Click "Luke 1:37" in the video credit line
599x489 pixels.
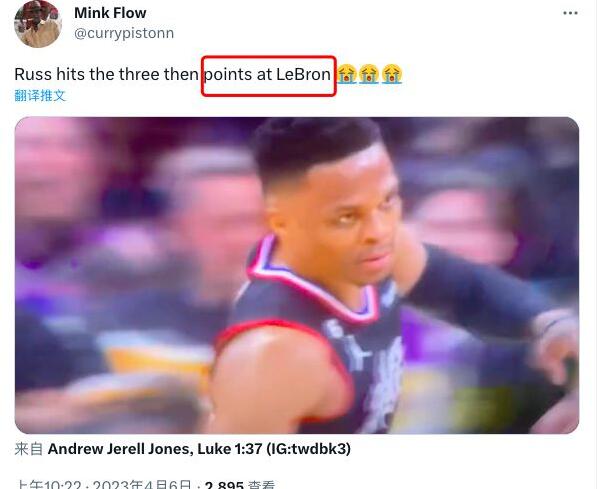[x=230, y=449]
